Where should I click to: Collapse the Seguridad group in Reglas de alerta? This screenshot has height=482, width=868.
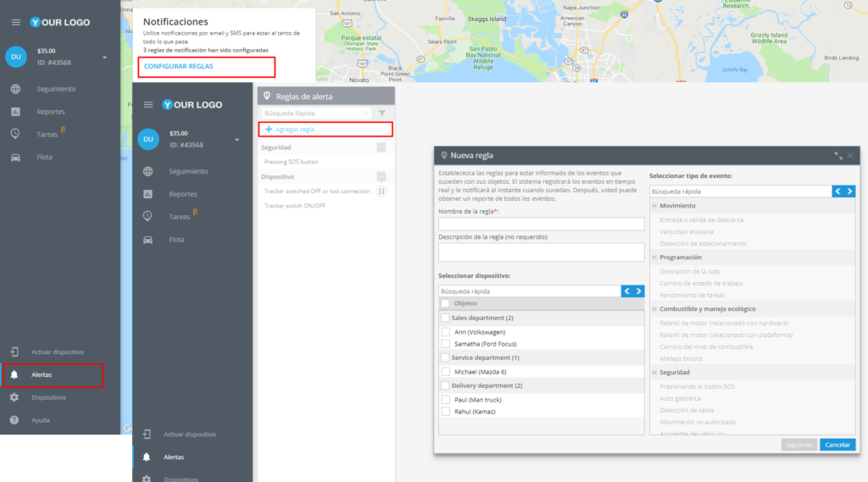(x=381, y=147)
